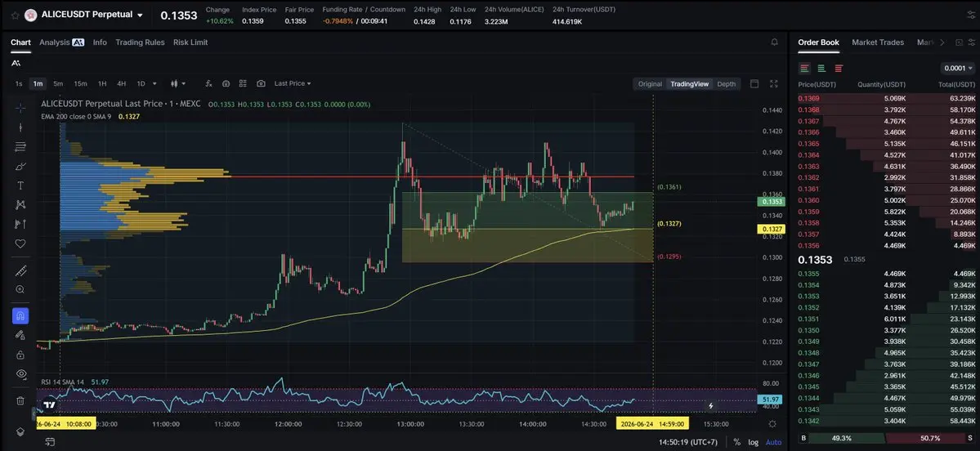The height and width of the screenshot is (451, 980).
Task: Click the chart window layout icon
Action: coord(754,83)
